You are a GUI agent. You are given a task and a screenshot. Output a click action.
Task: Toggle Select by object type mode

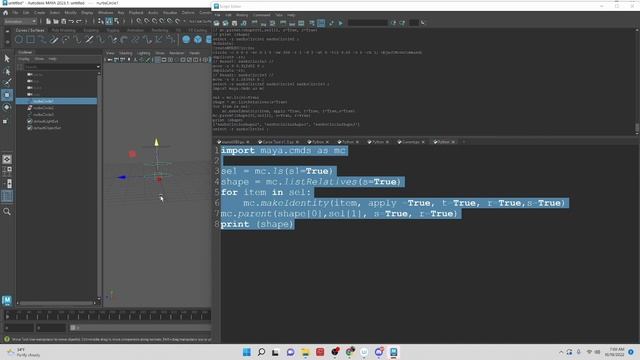point(109,21)
